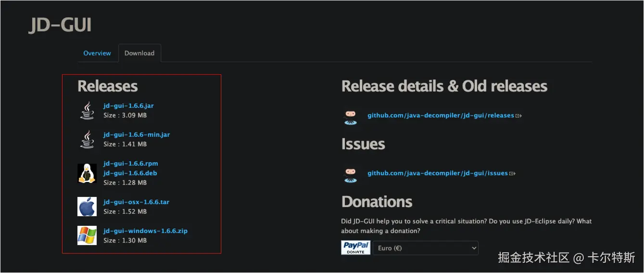Select the Download tab
The width and height of the screenshot is (644, 273).
pos(139,53)
